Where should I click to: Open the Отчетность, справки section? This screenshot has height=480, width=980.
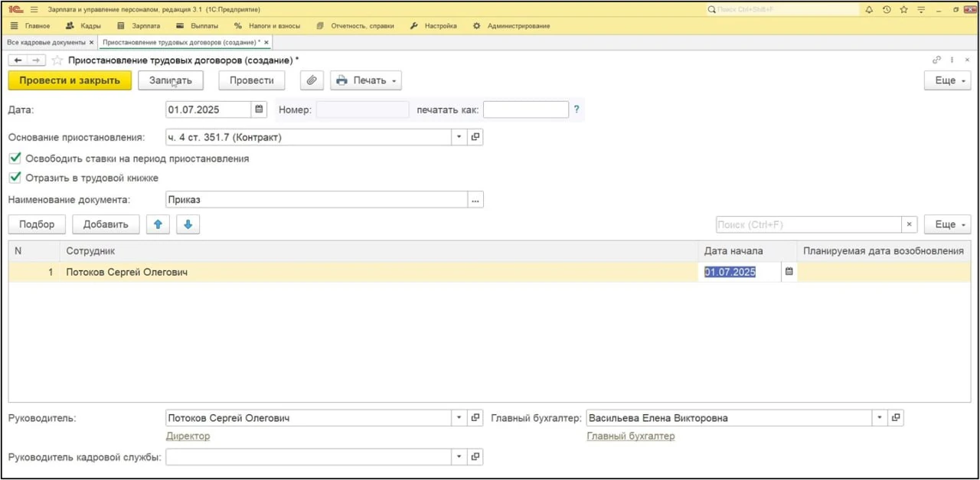point(355,26)
